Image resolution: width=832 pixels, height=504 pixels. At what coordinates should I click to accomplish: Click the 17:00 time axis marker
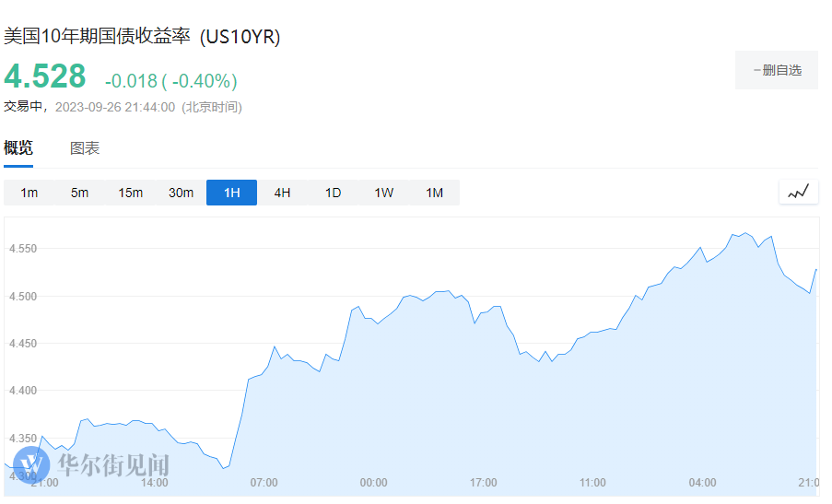click(x=483, y=483)
